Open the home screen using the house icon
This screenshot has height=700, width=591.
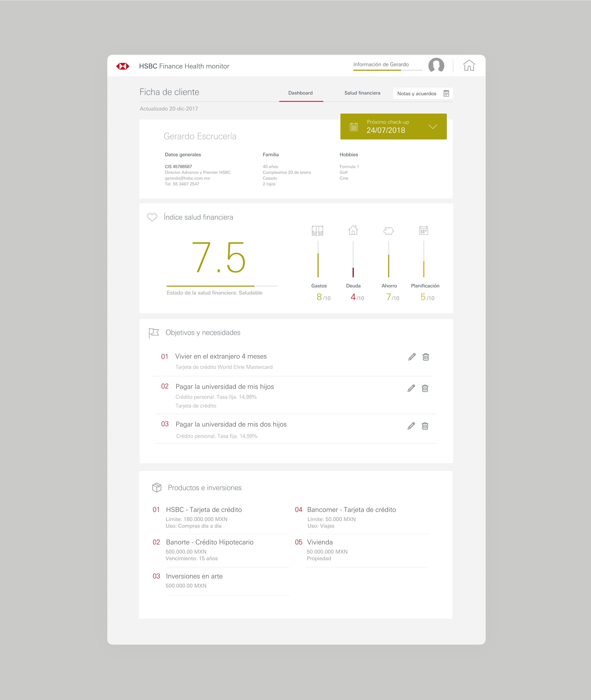coord(469,66)
